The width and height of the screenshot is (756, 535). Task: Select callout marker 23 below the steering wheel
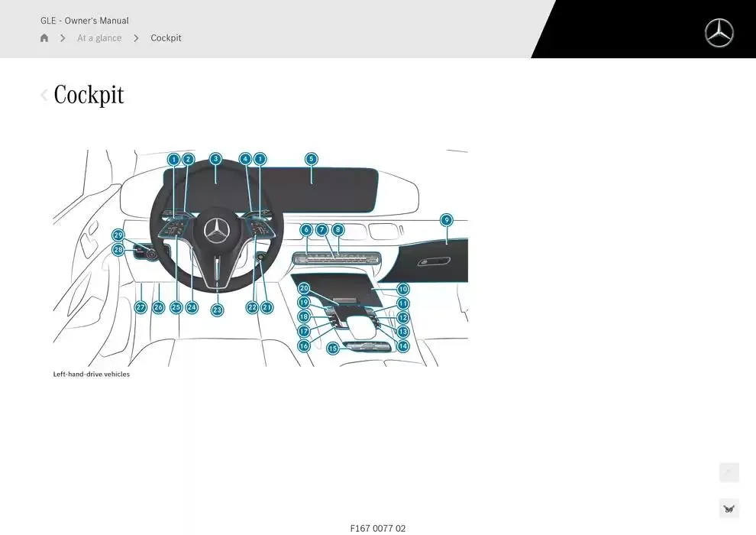pos(218,310)
